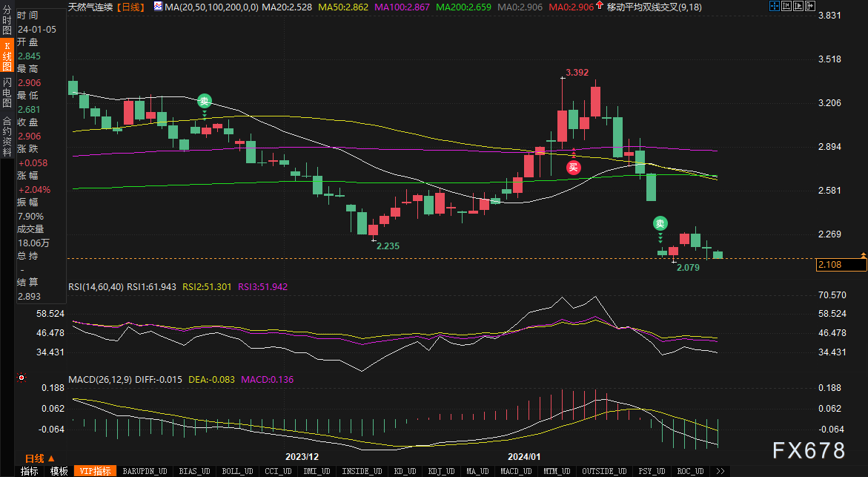The image size is (868, 477).
Task: Switch to the 模板 tab
Action: (x=59, y=471)
